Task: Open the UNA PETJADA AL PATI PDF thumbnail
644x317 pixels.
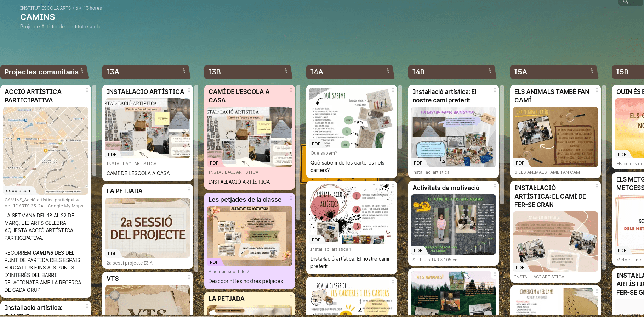Action: pyautogui.click(x=555, y=137)
